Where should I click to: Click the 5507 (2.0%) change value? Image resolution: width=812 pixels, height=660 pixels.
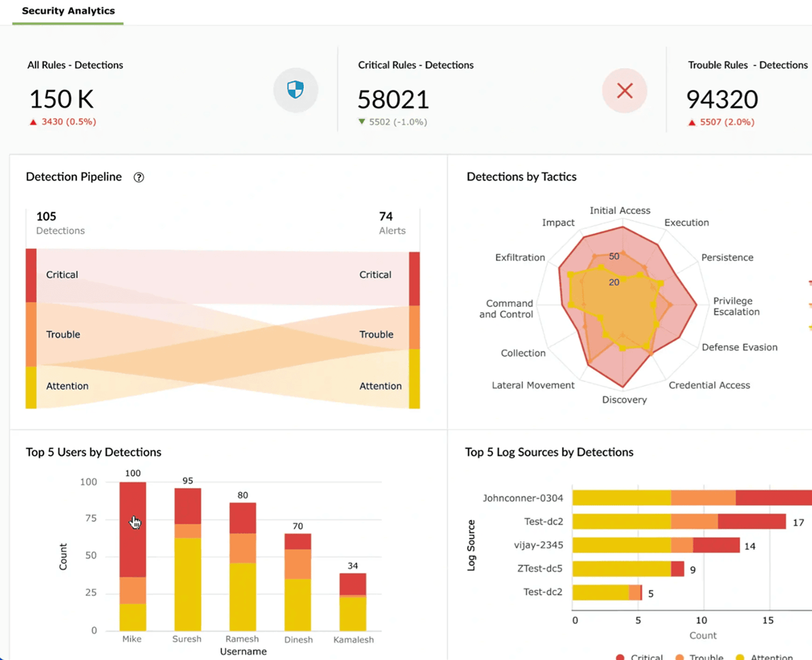click(727, 122)
